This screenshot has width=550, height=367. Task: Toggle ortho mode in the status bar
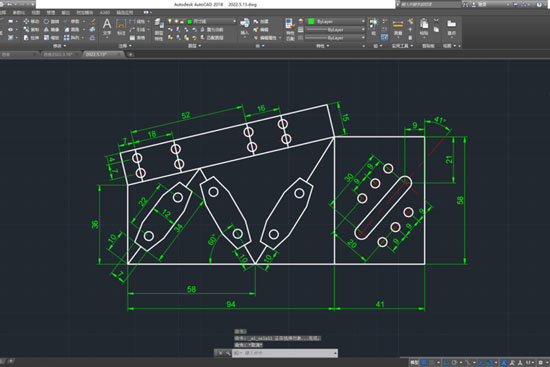(445, 362)
